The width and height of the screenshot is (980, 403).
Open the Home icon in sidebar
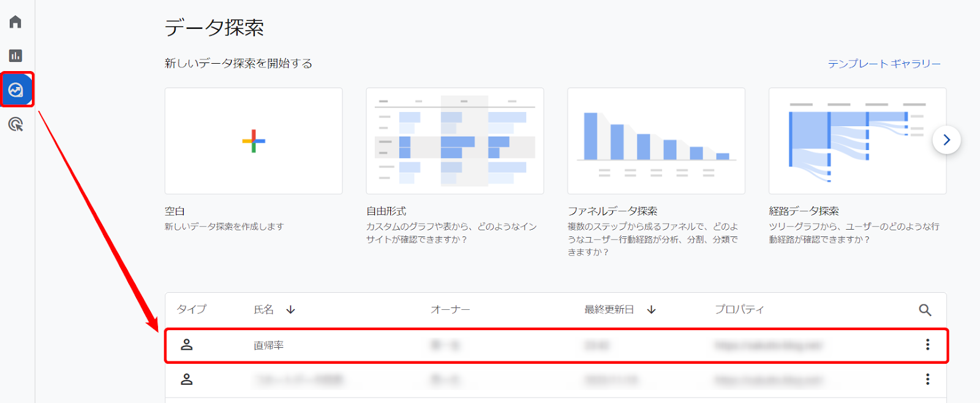pyautogui.click(x=16, y=22)
